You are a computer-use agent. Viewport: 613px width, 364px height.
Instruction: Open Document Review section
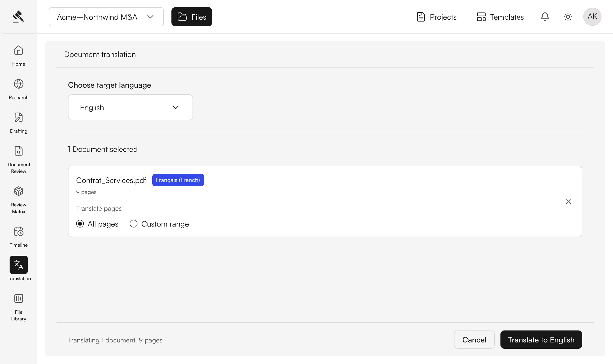click(x=19, y=160)
